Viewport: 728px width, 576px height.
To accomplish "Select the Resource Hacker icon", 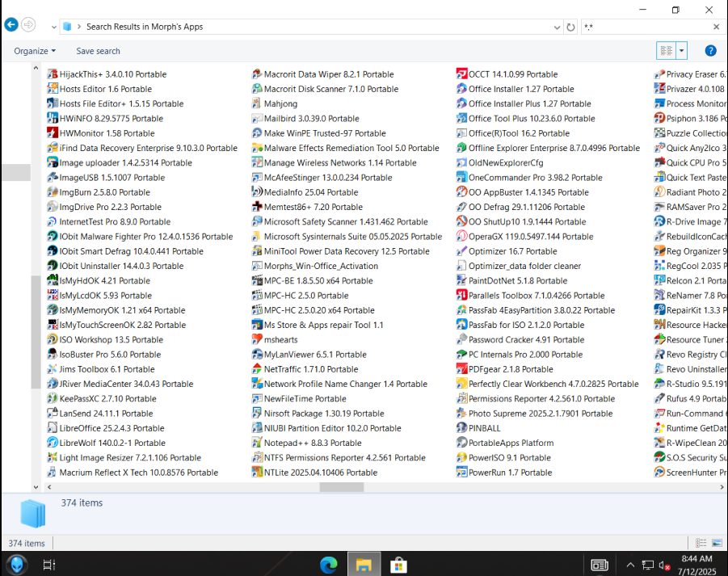I will point(659,325).
